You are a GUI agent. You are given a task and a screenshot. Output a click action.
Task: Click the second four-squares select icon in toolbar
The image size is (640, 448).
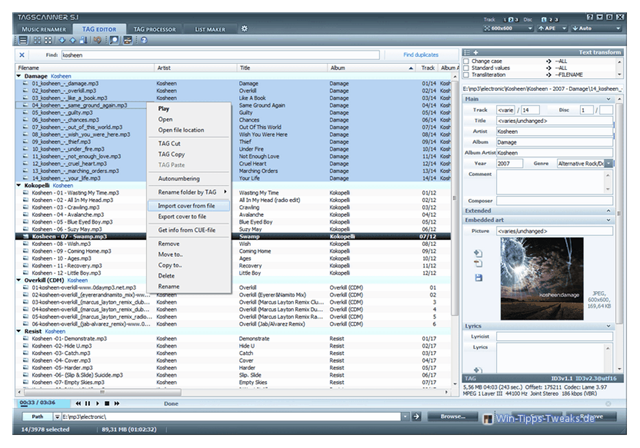(x=48, y=40)
